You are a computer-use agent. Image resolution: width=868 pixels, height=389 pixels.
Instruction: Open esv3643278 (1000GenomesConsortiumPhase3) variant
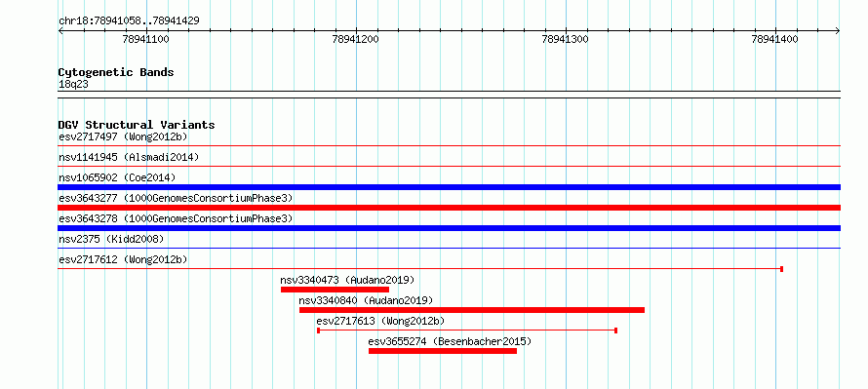coord(176,218)
